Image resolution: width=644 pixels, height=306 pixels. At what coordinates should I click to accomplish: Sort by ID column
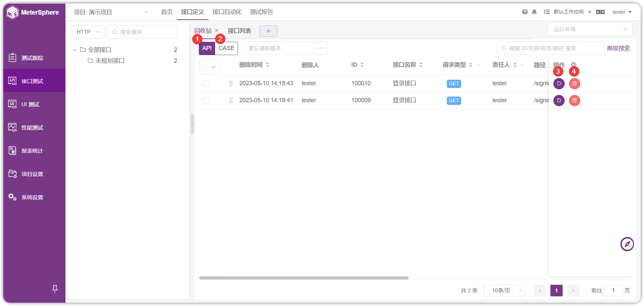(x=362, y=65)
